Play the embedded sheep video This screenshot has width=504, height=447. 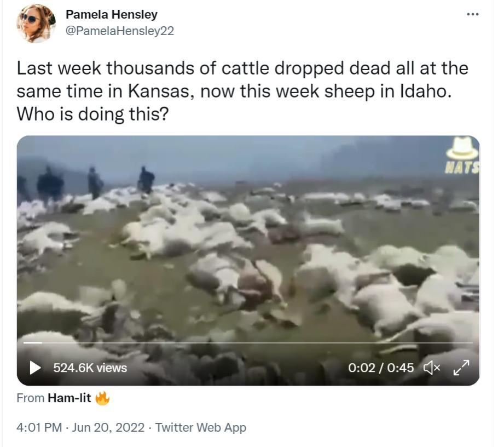(36, 368)
